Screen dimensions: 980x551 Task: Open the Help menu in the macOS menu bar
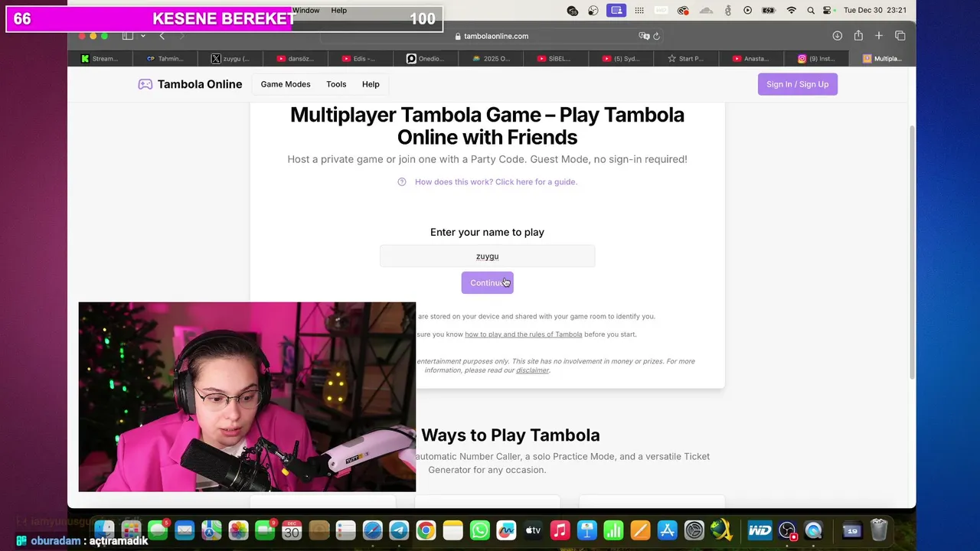pos(339,10)
